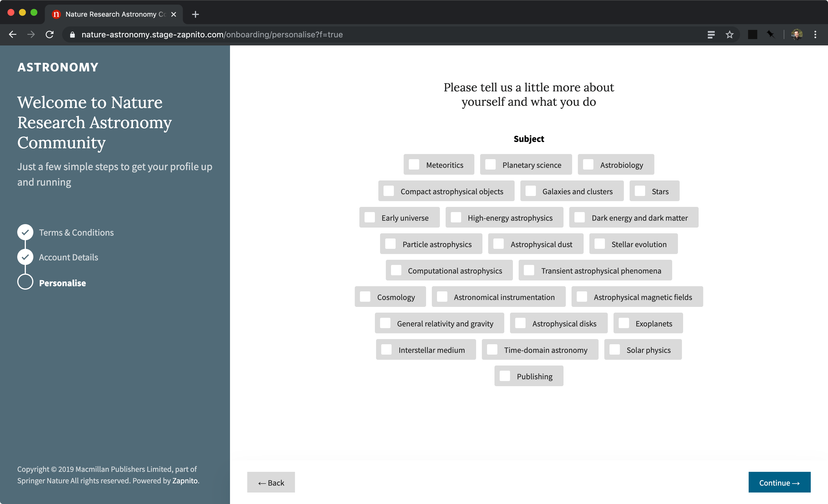The image size is (828, 504).
Task: Click the browser back arrow icon
Action: (x=12, y=34)
